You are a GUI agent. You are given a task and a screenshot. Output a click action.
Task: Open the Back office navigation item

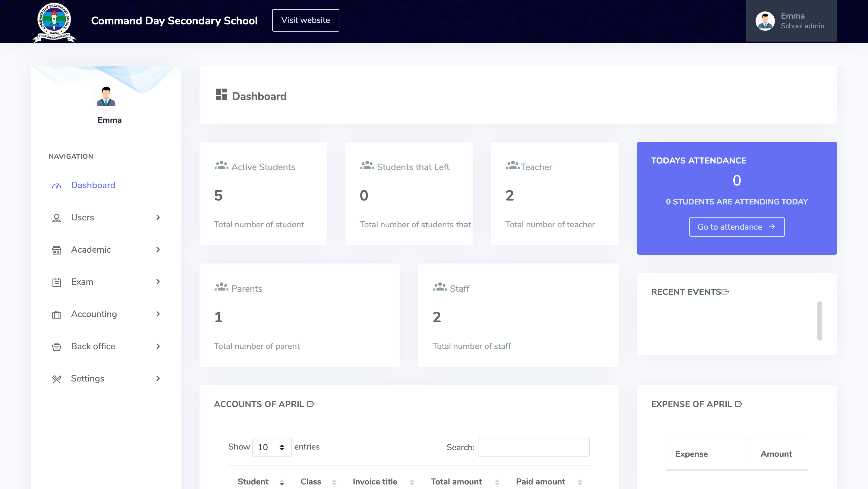tap(106, 346)
